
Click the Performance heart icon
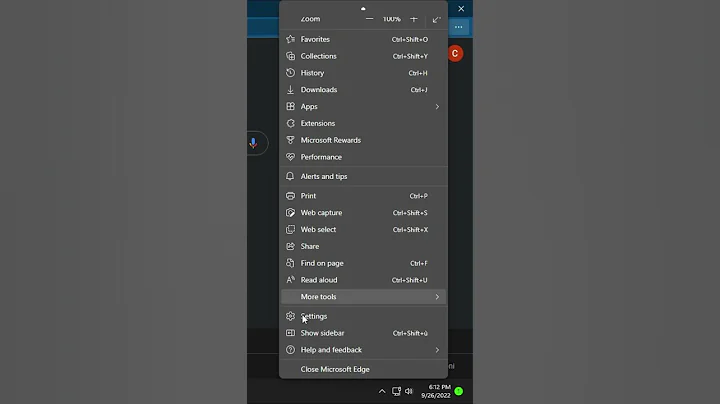[x=290, y=157]
